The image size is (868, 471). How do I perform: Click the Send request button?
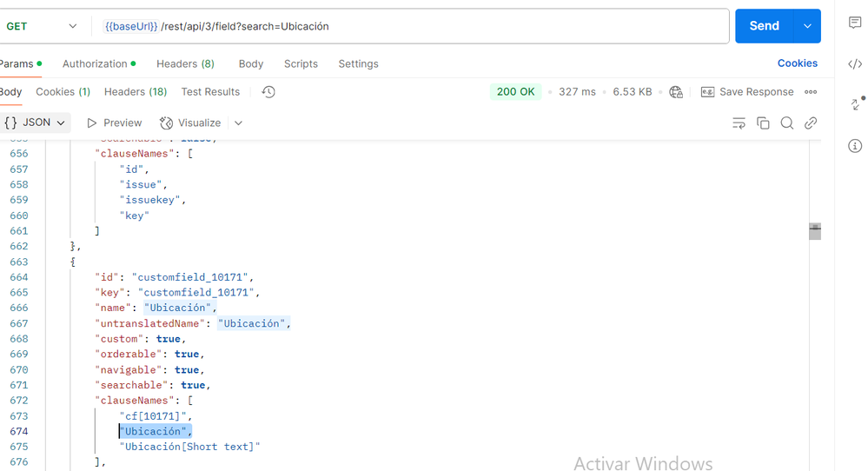pos(764,26)
